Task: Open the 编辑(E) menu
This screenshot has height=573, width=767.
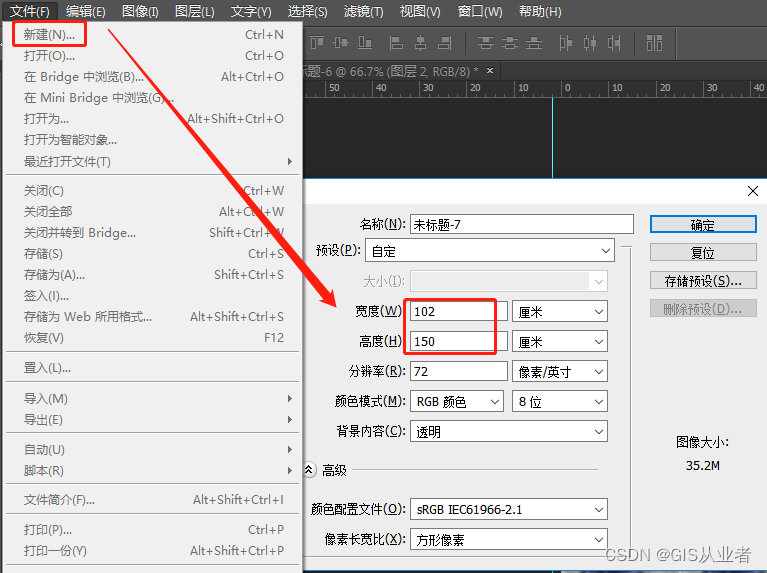Action: (86, 11)
